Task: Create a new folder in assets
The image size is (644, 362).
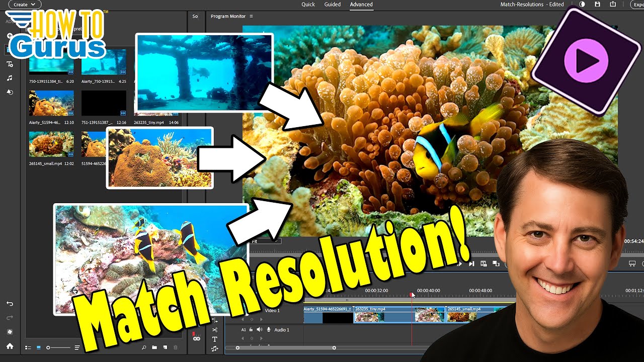Action: click(154, 347)
